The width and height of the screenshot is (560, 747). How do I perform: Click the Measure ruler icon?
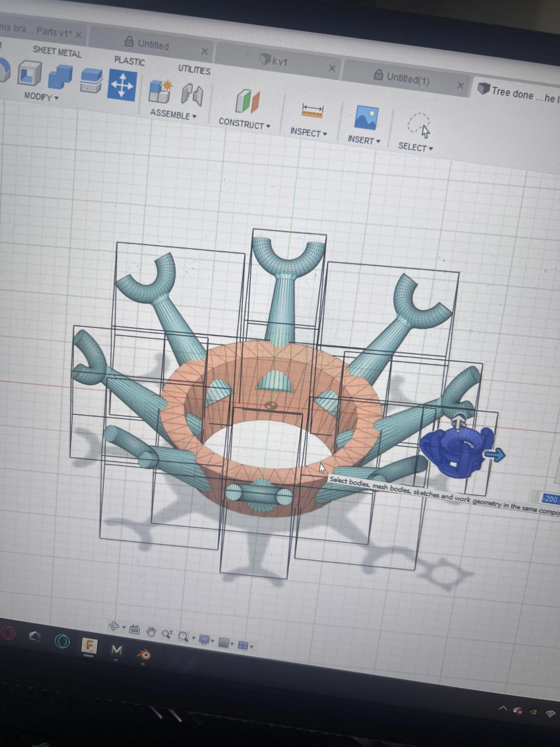312,111
